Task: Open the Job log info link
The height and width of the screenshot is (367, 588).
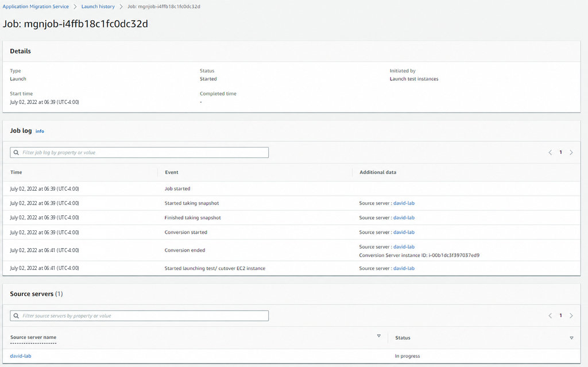Action: pos(40,132)
